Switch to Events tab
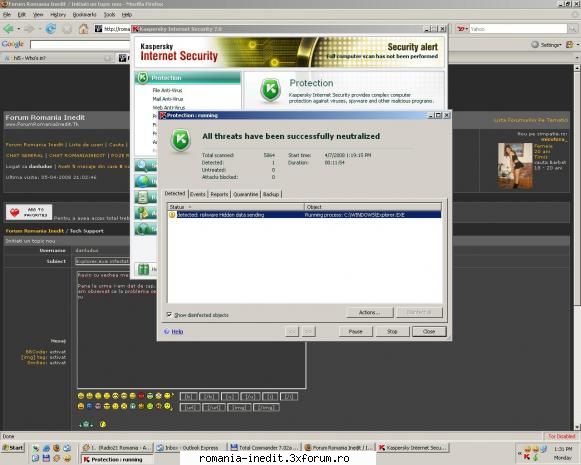Image resolution: width=581 pixels, height=465 pixels. pos(198,194)
